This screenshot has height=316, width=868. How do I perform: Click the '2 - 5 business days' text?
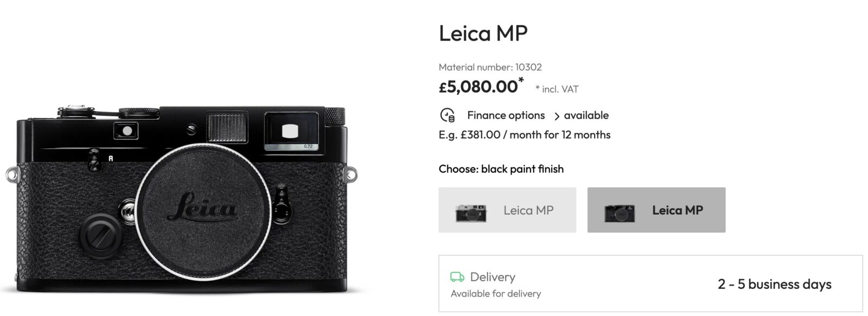[774, 284]
